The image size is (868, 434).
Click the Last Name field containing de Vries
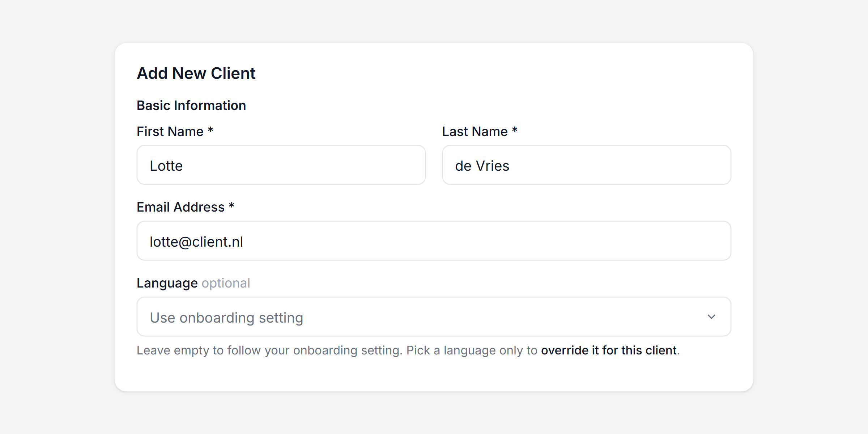click(587, 165)
